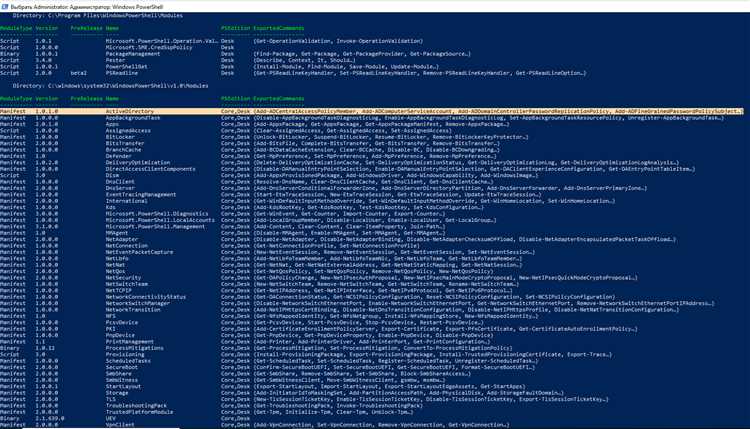The image size is (750, 429).
Task: Click the PowerShellGet module name
Action: [127, 67]
